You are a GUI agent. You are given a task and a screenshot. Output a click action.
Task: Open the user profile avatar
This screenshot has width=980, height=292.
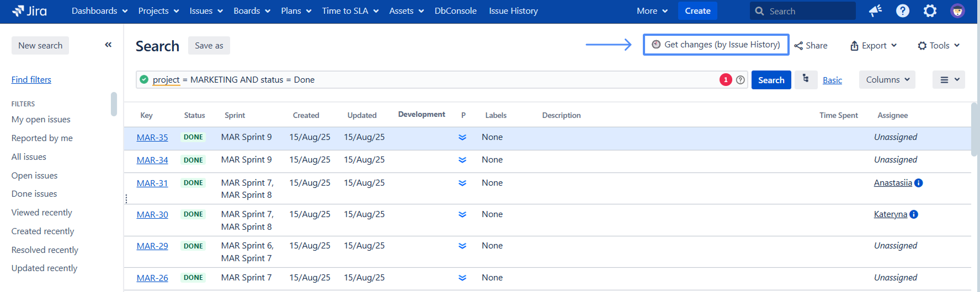[x=957, y=11]
